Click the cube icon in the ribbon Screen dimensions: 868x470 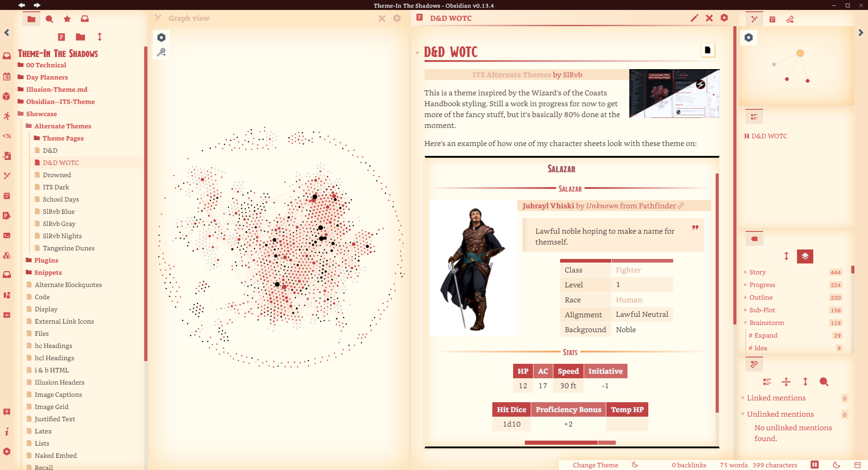7,96
